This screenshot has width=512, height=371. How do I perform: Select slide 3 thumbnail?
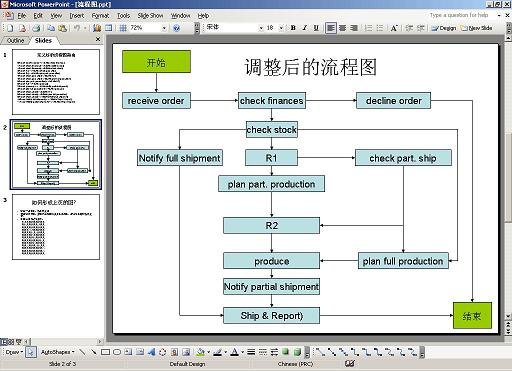click(x=56, y=227)
